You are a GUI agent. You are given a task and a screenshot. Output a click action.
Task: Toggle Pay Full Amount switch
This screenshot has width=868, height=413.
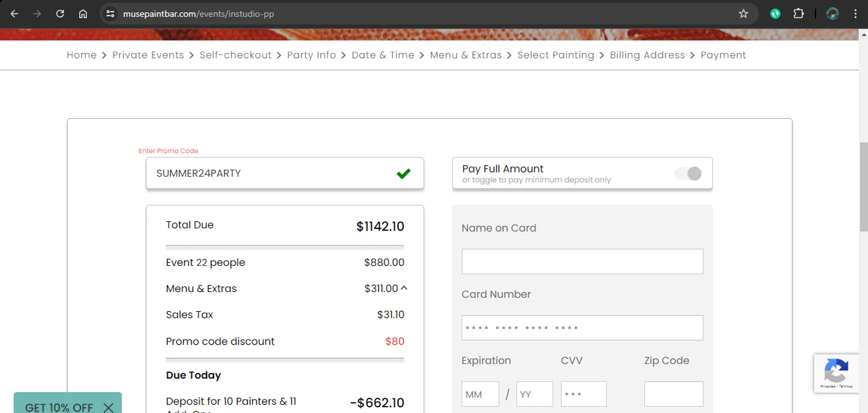pyautogui.click(x=688, y=173)
